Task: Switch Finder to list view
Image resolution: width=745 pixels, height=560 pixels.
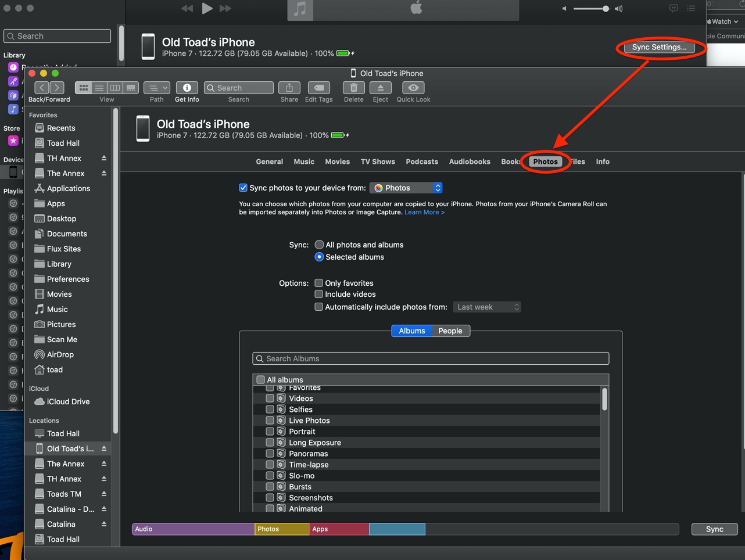Action: click(99, 88)
